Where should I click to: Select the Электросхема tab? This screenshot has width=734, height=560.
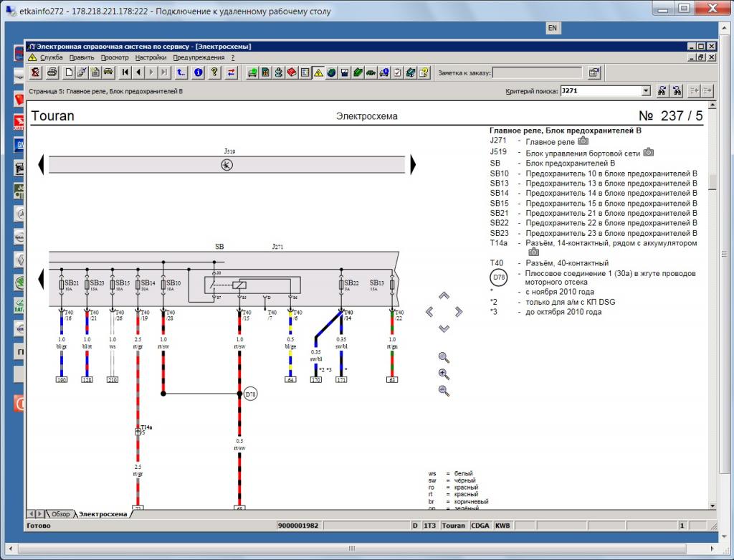click(103, 514)
